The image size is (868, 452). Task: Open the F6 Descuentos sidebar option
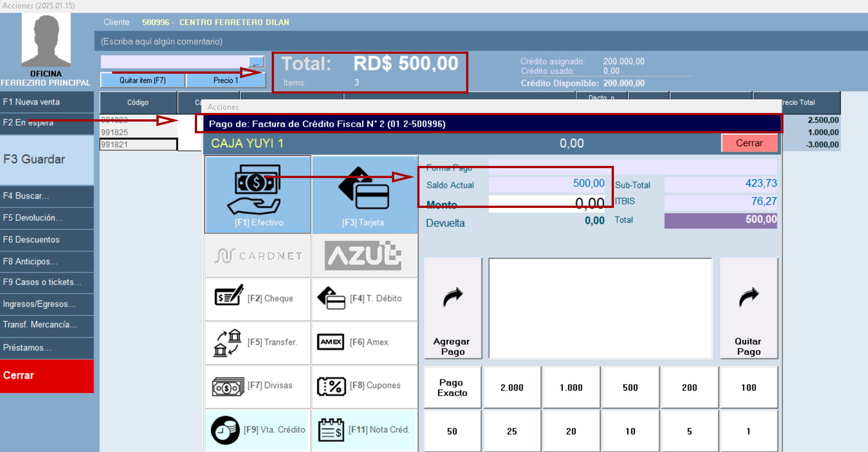pos(47,240)
